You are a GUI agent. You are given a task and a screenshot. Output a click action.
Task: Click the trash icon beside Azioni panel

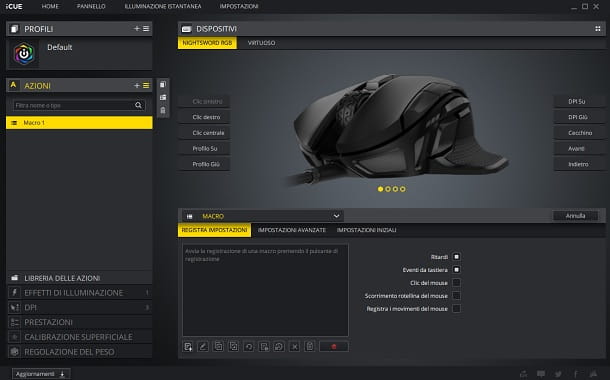pos(163,110)
